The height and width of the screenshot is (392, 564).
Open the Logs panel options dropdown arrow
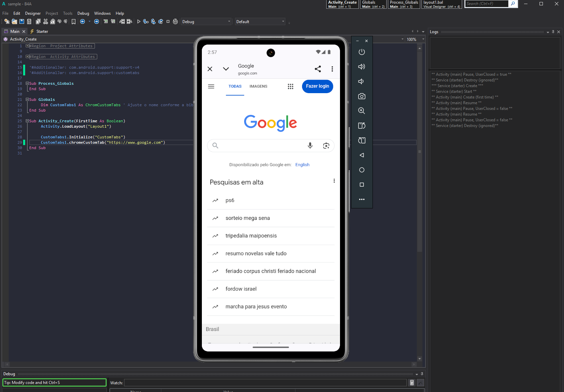(x=548, y=32)
